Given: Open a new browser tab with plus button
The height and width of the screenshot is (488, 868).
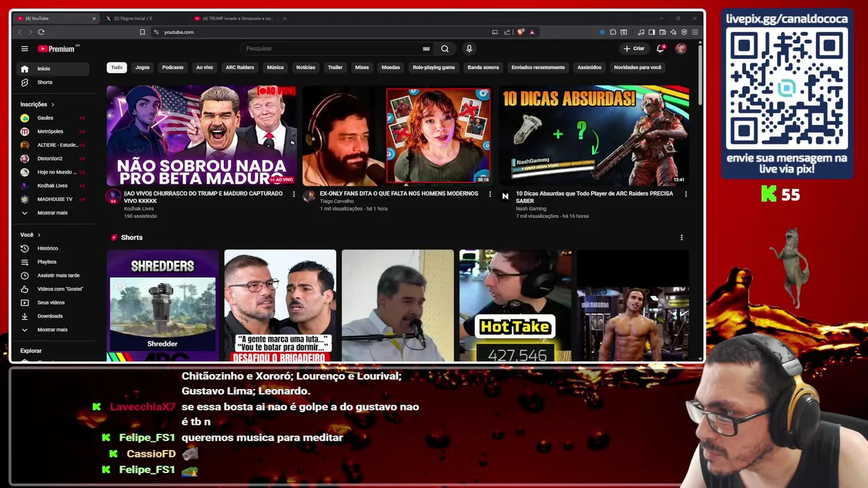Looking at the screenshot, I should tap(285, 18).
